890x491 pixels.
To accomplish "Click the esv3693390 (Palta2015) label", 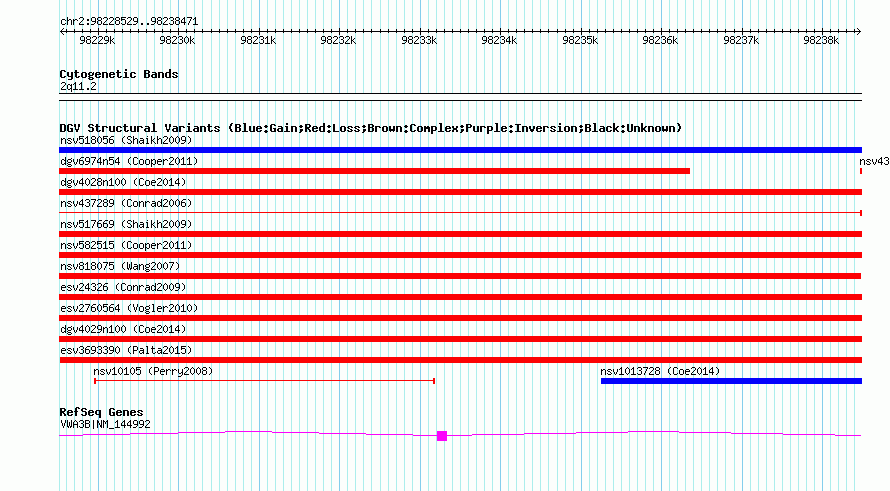I will point(126,350).
